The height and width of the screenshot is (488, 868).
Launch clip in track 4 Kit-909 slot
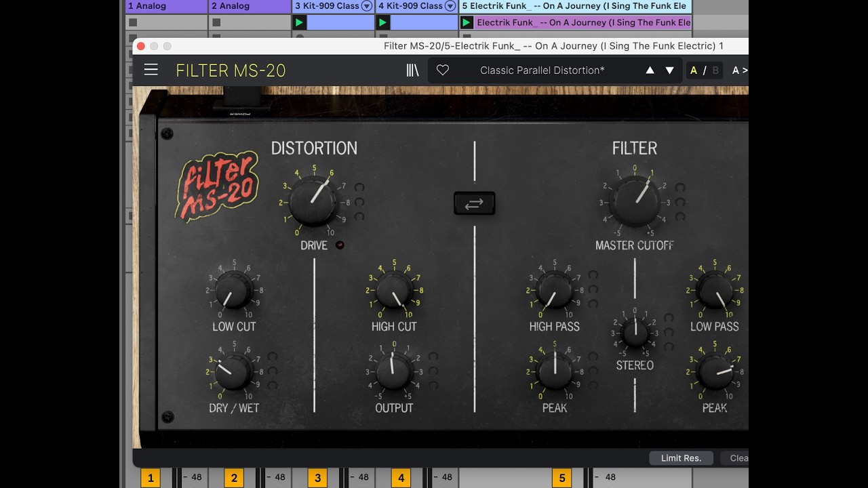tap(382, 22)
